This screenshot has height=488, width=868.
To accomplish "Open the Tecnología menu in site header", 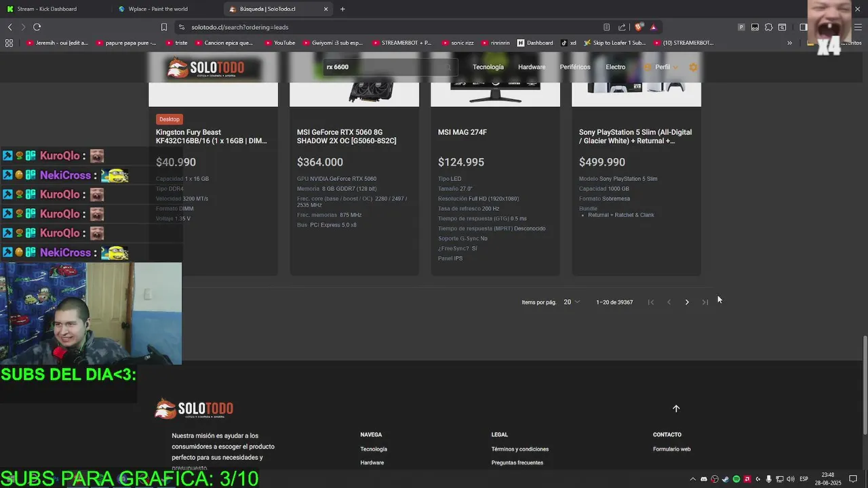I will (x=488, y=67).
